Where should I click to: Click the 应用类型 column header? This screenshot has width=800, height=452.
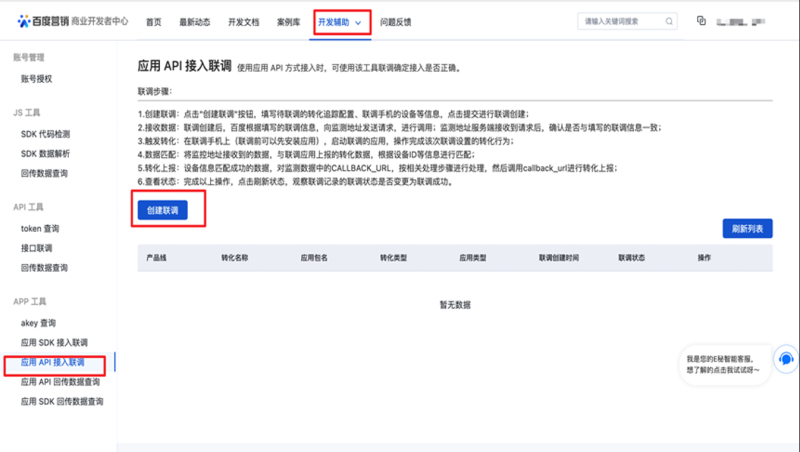(x=473, y=258)
